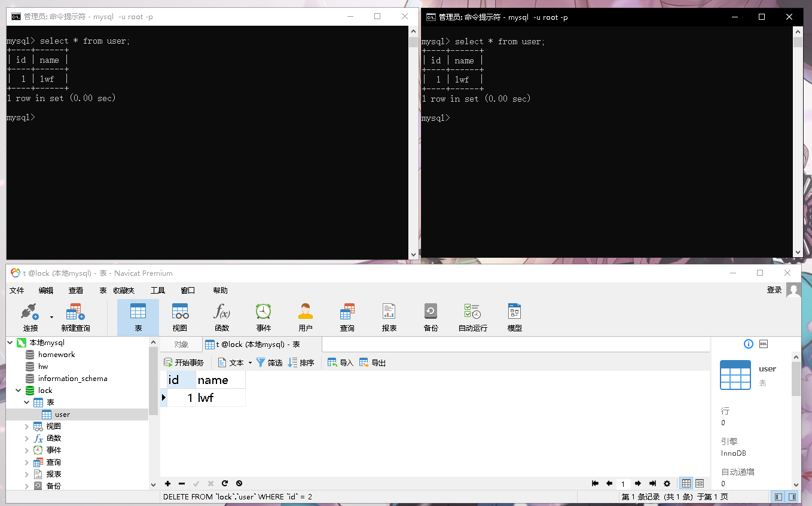Click the 文本 button
The height and width of the screenshot is (506, 812).
tap(231, 362)
